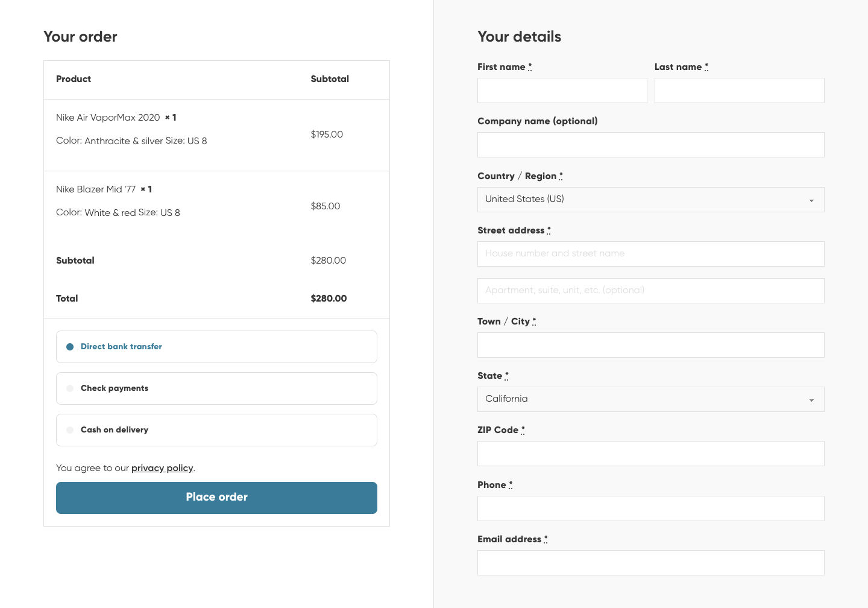Click the Nike Air VaporMax 2020 product name
Image resolution: width=868 pixels, height=608 pixels.
[x=108, y=118]
